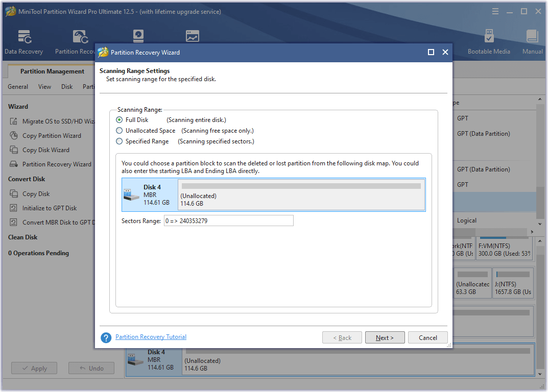The height and width of the screenshot is (392, 548).
Task: Click Disk 4 drive icon in main window
Action: pyautogui.click(x=136, y=359)
